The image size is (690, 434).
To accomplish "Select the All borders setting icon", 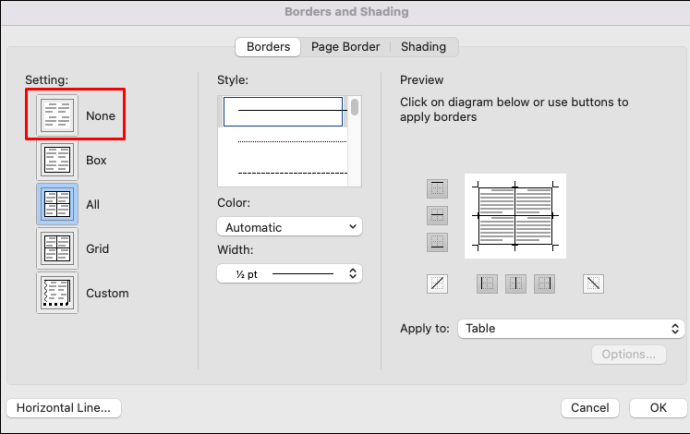I will 57,204.
